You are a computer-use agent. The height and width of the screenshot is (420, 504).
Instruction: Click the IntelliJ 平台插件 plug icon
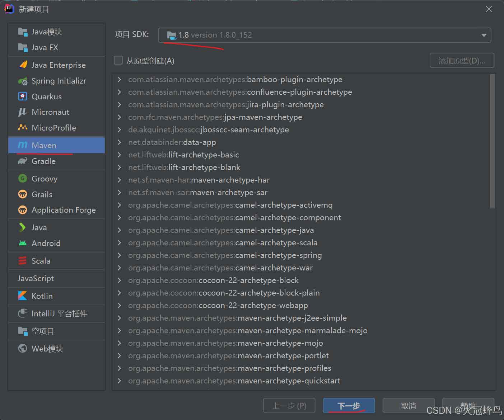pos(23,313)
